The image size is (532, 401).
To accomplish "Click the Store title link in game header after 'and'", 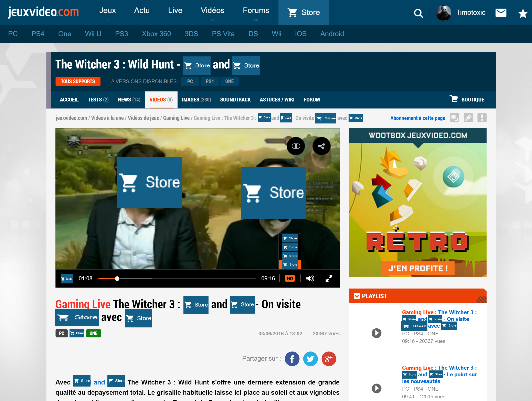I will click(x=246, y=65).
